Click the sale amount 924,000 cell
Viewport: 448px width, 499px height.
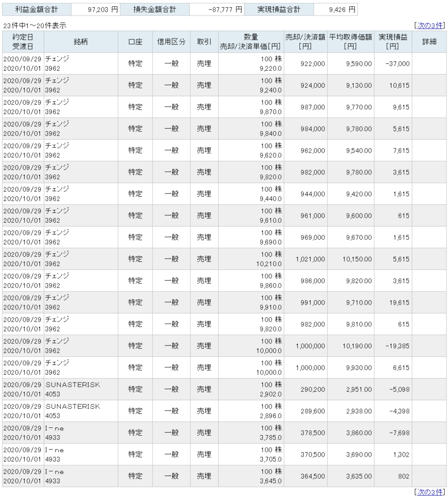tap(305, 85)
